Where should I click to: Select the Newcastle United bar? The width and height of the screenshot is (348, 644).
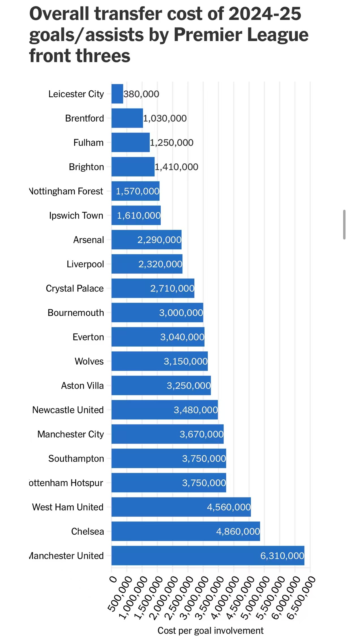click(164, 410)
